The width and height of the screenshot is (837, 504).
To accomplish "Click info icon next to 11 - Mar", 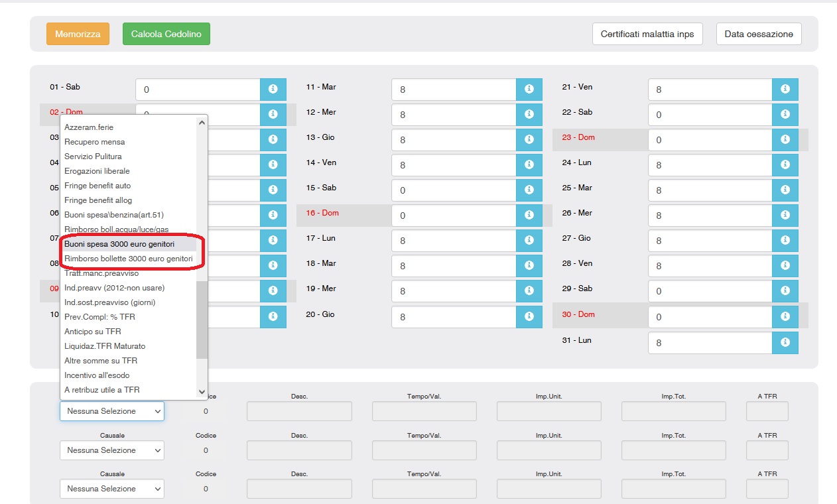I will (529, 89).
